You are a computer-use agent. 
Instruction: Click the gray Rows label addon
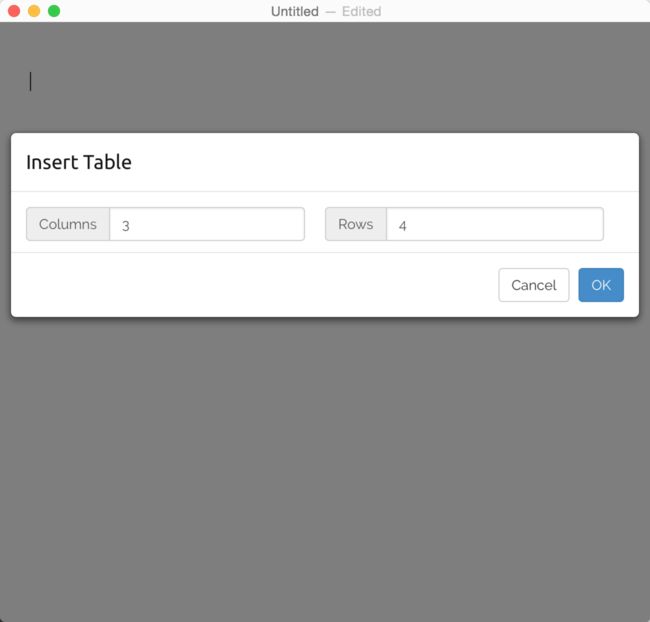[356, 224]
